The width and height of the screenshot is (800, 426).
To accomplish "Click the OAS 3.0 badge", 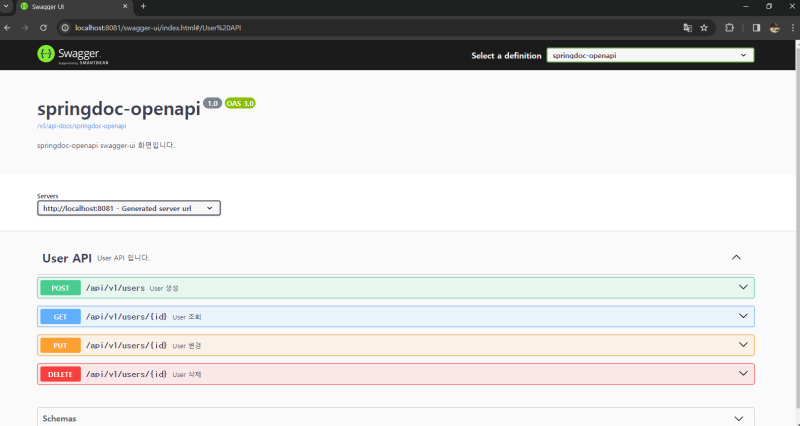I will pos(240,104).
